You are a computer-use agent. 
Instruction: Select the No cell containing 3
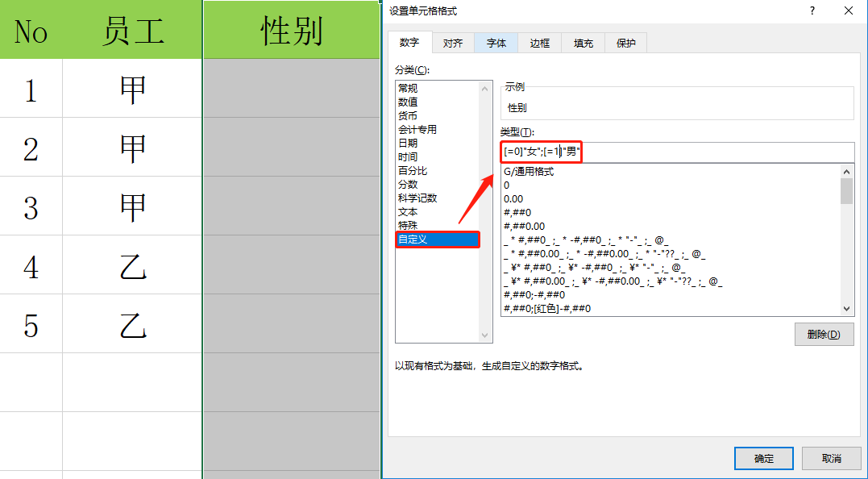(x=31, y=206)
